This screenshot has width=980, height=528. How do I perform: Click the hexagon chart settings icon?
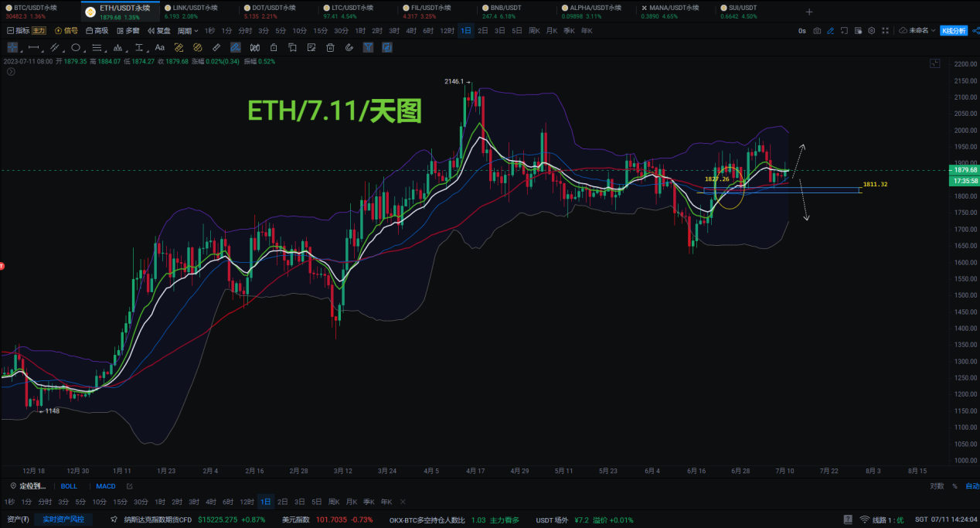872,31
